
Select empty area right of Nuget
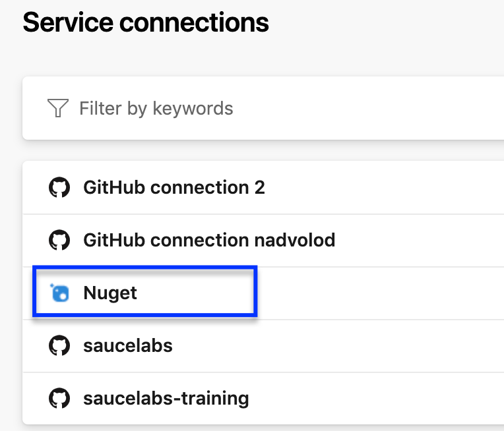pyautogui.click(x=381, y=293)
